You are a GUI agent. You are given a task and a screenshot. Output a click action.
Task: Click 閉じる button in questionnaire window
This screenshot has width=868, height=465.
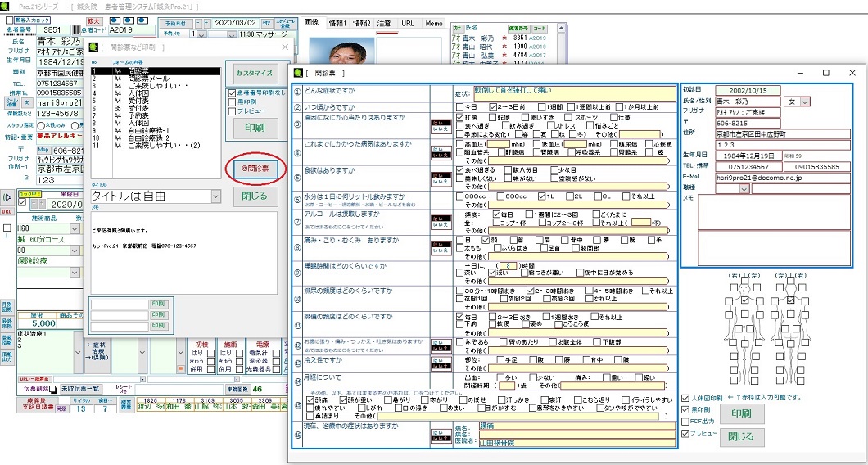pos(743,437)
